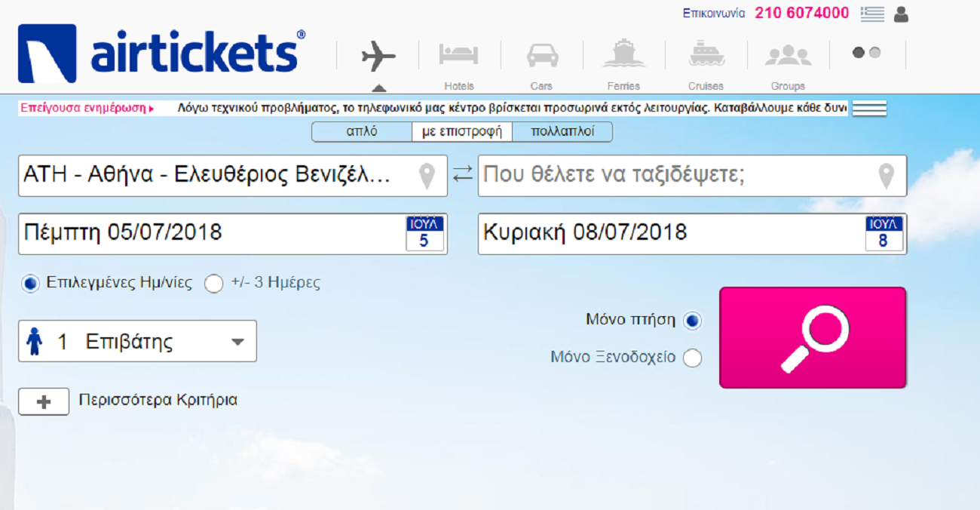Open the departure calendar icon showing 5

click(x=424, y=234)
